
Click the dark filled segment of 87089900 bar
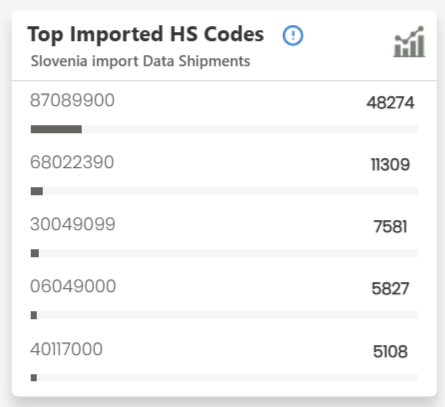pos(56,129)
